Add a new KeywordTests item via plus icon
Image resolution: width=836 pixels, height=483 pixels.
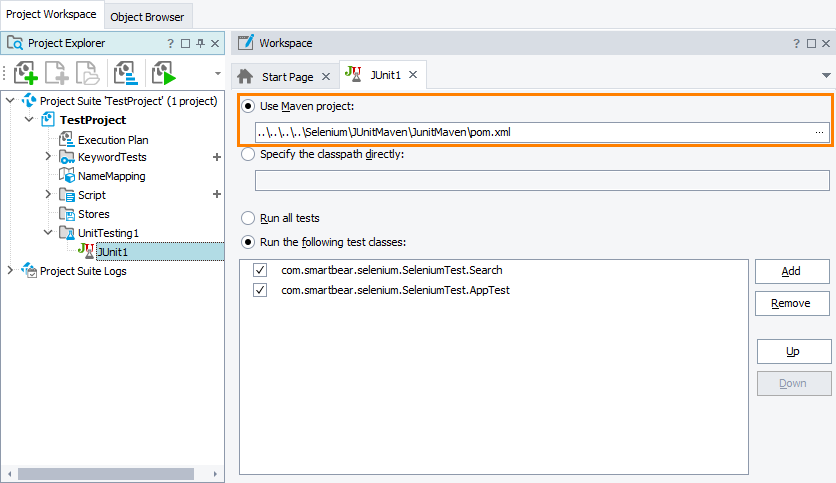(216, 157)
